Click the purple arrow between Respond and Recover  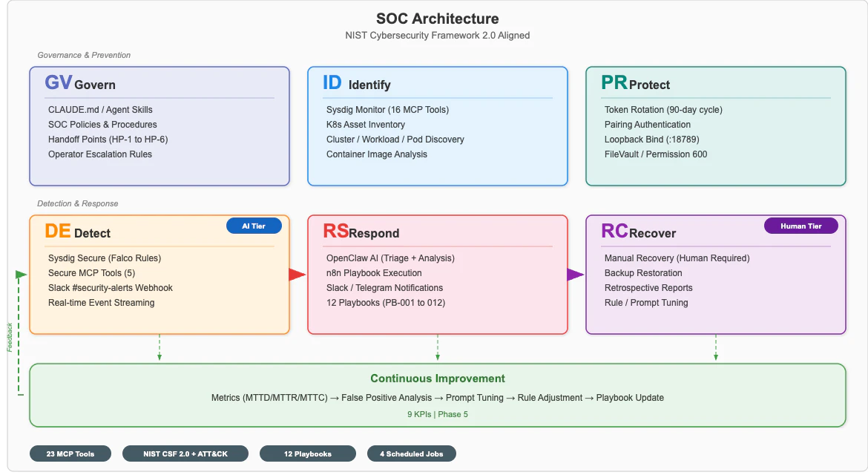pos(575,274)
